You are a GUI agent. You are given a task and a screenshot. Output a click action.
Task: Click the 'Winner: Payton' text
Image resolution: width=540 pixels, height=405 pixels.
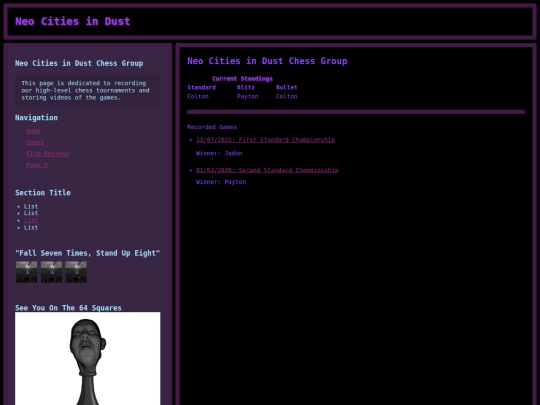[221, 182]
